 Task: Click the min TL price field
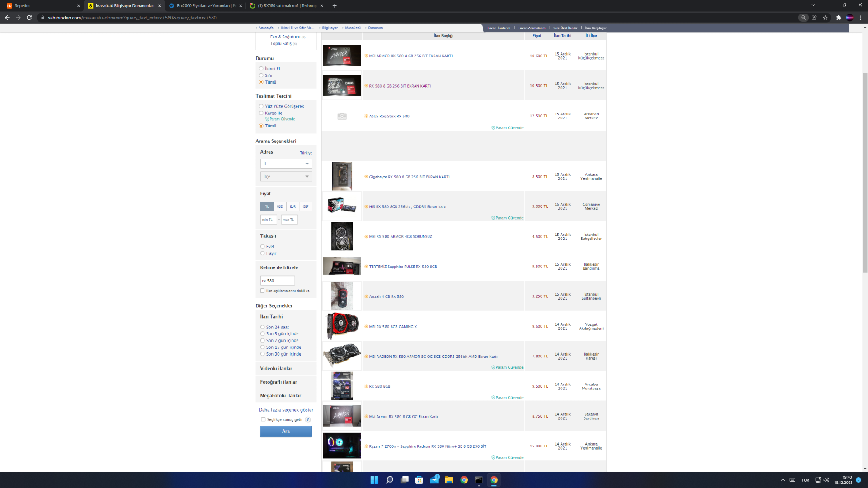[268, 220]
